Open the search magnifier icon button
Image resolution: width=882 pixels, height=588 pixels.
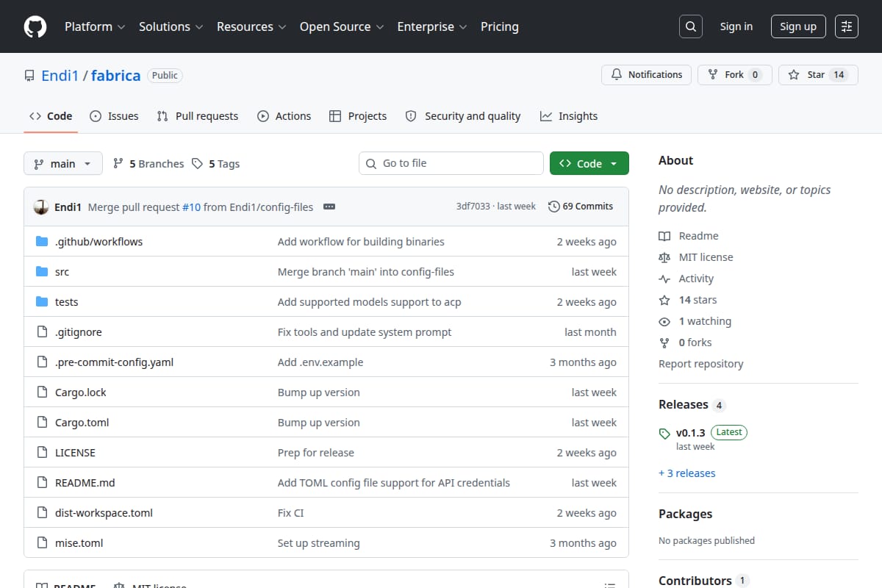pyautogui.click(x=690, y=26)
